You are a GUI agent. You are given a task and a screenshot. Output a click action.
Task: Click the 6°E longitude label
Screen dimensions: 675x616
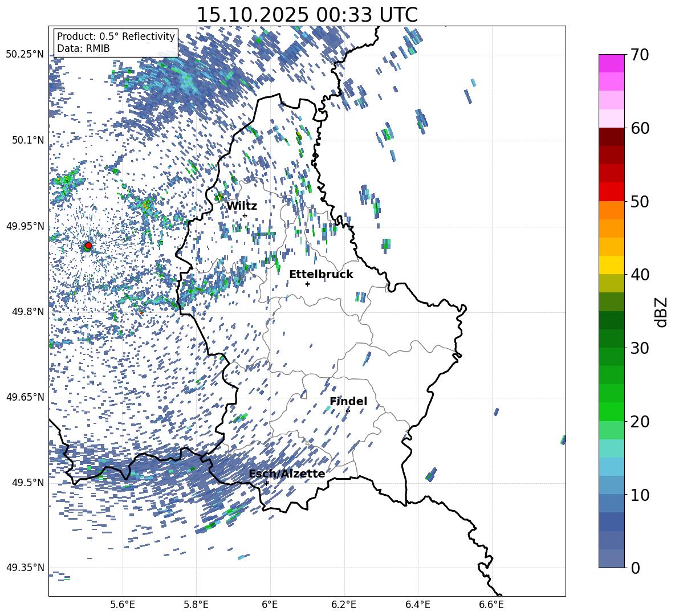tap(270, 605)
